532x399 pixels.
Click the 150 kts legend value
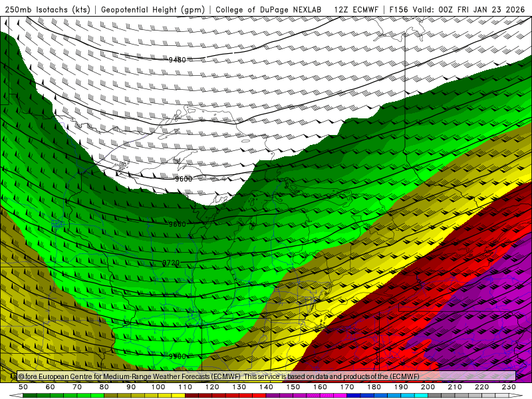293,387
